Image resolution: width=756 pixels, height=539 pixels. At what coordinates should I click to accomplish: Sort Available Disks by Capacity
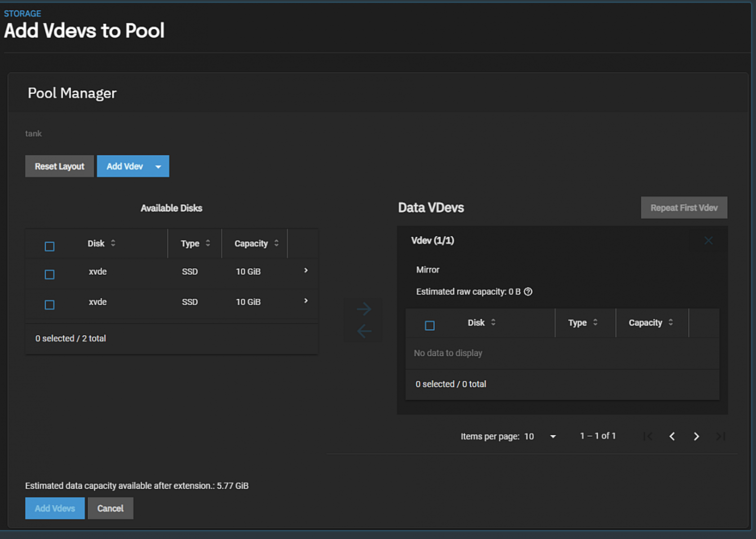click(x=256, y=243)
